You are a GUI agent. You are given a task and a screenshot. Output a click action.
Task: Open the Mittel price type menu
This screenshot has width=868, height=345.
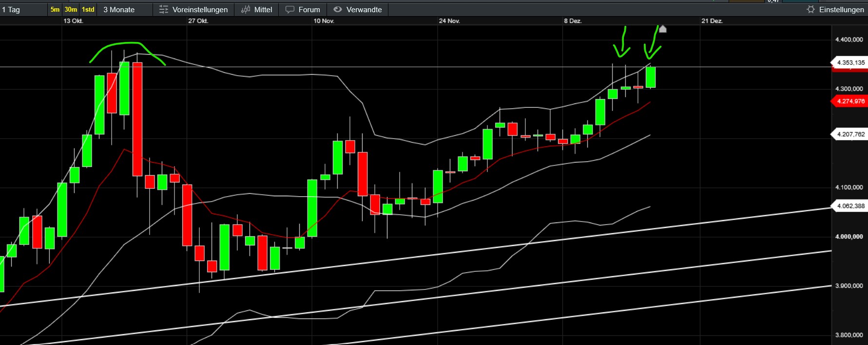tap(256, 9)
